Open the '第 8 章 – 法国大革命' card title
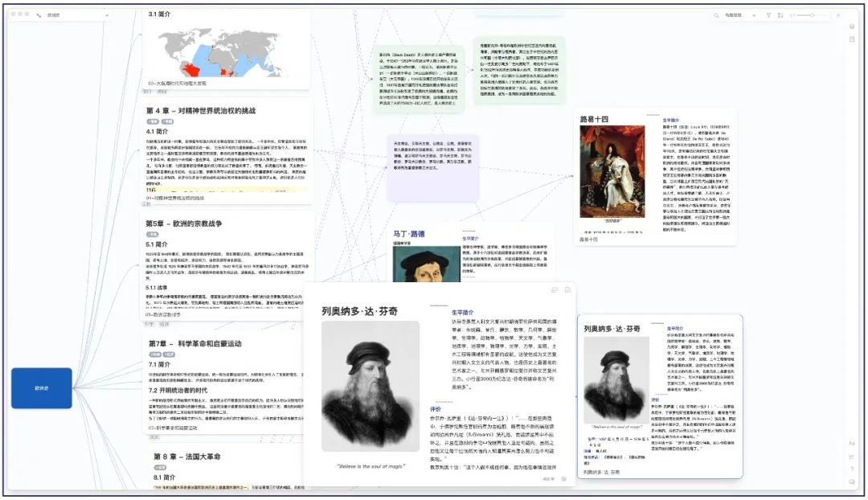The height and width of the screenshot is (500, 868). tap(187, 457)
